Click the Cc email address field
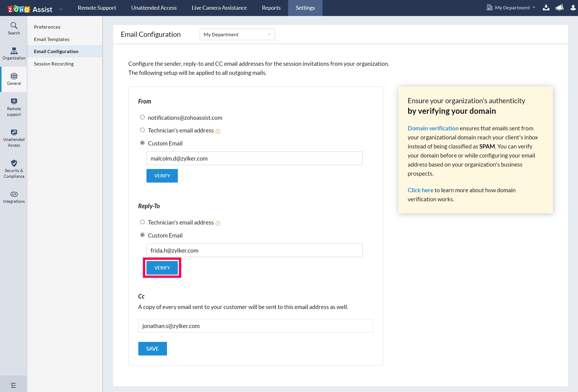 (255, 326)
